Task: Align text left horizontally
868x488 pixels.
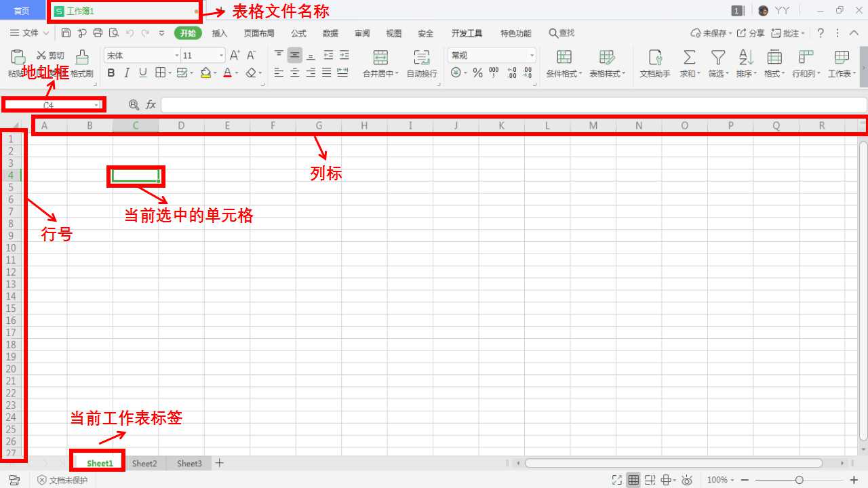Action: click(x=279, y=73)
